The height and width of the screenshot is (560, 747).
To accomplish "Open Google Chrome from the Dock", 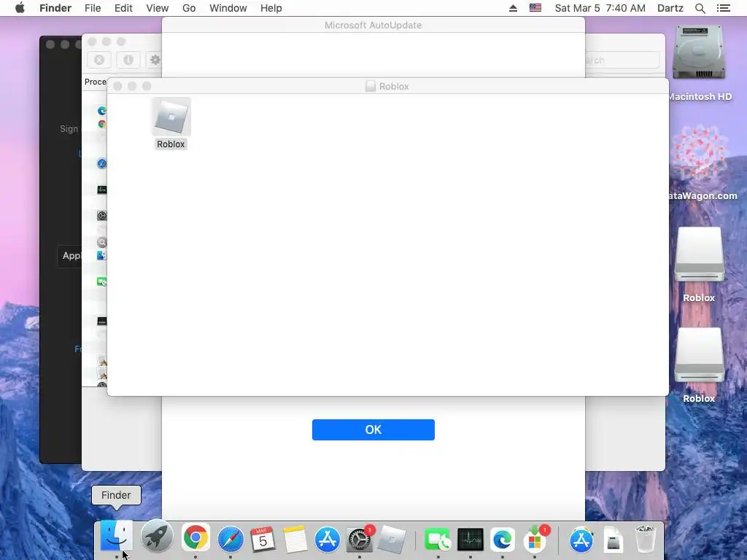I will coord(196,539).
